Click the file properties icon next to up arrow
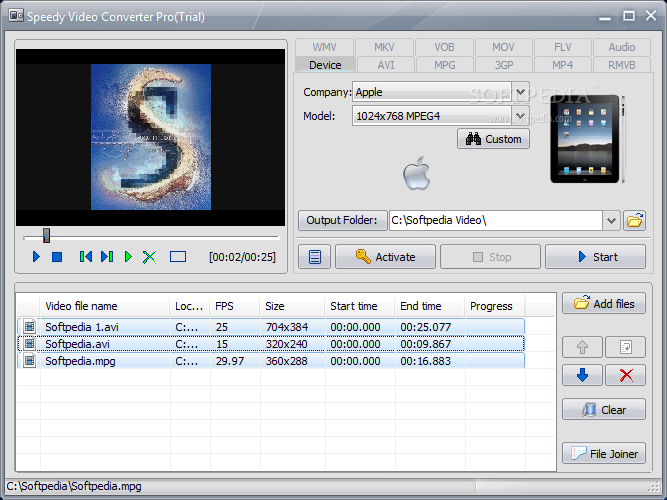This screenshot has width=667, height=500. point(626,347)
